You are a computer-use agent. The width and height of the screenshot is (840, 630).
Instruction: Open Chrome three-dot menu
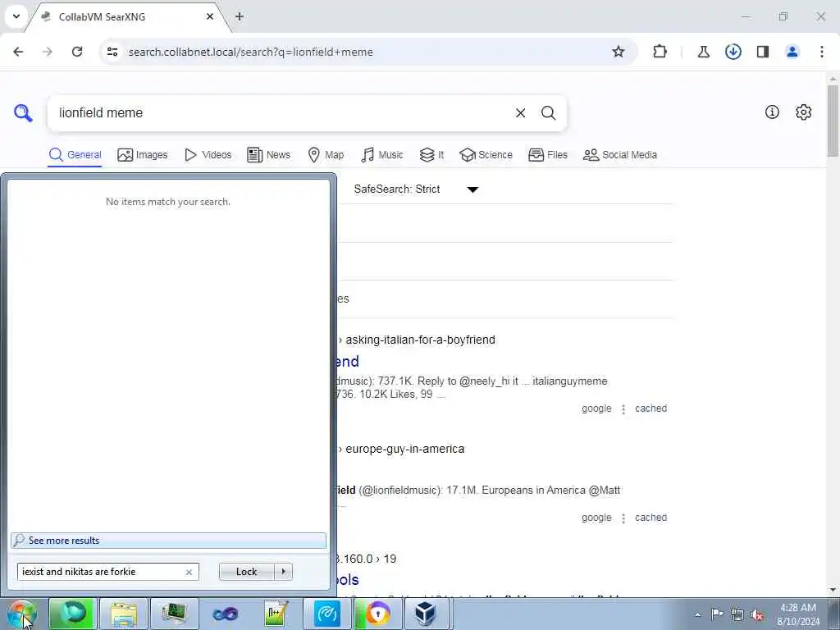tap(822, 52)
